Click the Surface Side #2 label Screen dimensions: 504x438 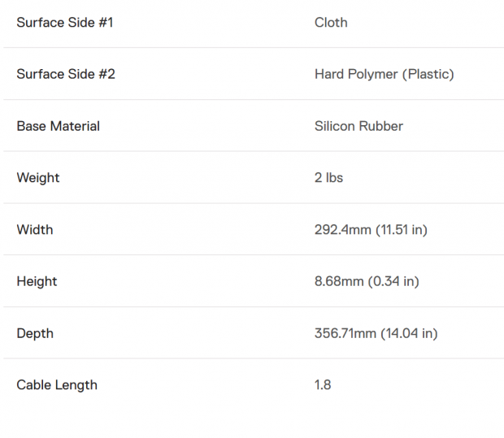click(x=66, y=74)
